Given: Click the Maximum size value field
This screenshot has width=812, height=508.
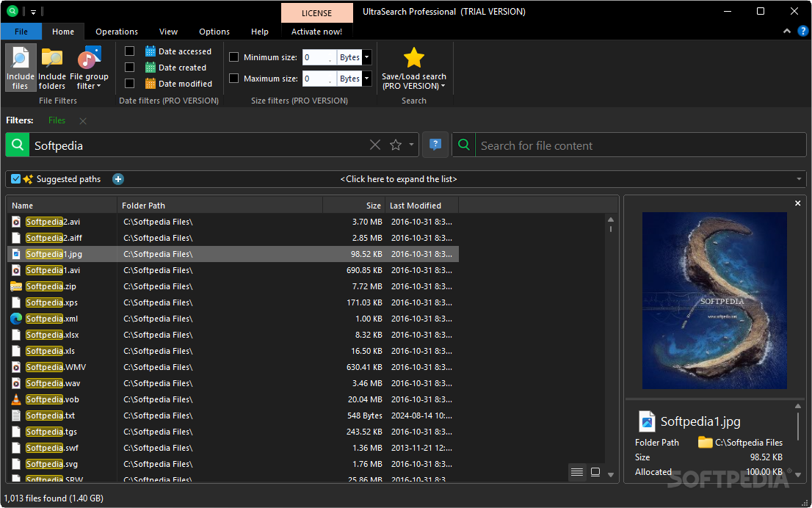Looking at the screenshot, I should 319,79.
